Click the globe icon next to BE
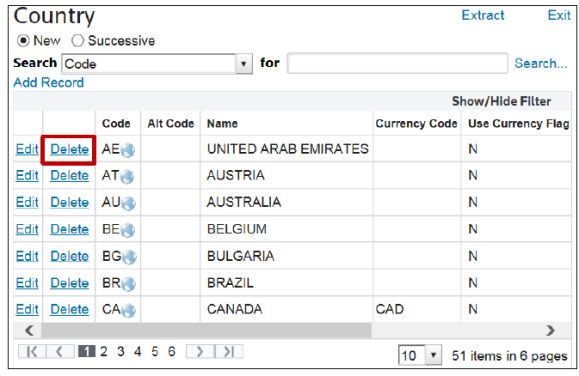Viewport: 579px width, 376px height. [x=127, y=230]
